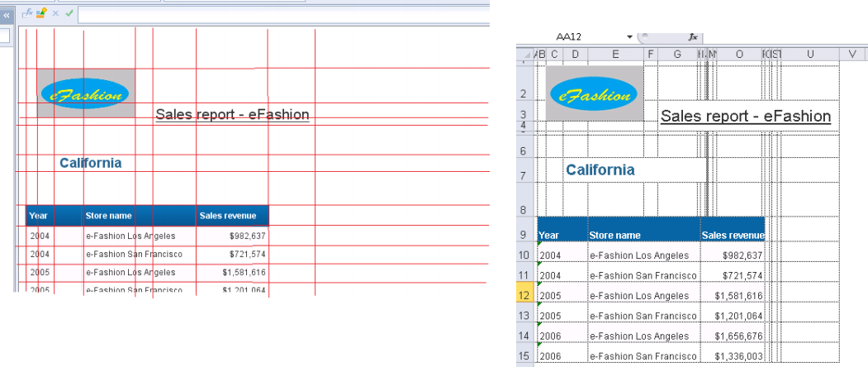Image resolution: width=868 pixels, height=367 pixels.
Task: Validate formula with green checkmark
Action: tap(69, 13)
